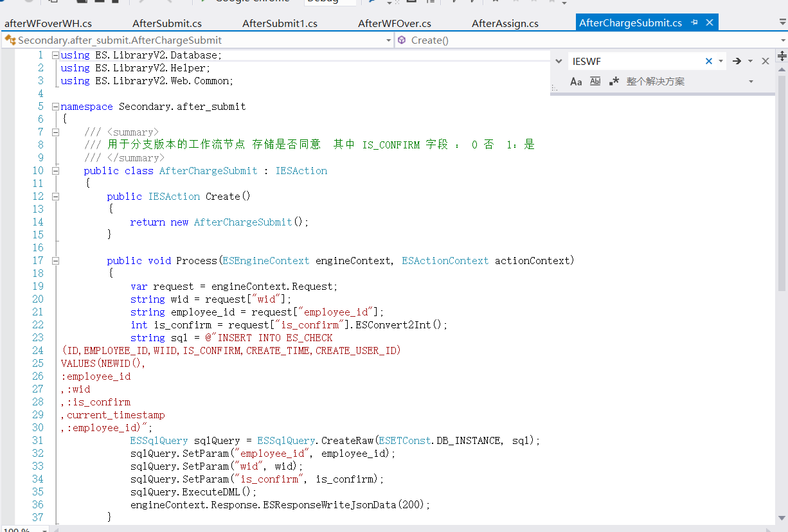This screenshot has height=532, width=788.
Task: Toggle match whole word in find
Action: (x=595, y=82)
